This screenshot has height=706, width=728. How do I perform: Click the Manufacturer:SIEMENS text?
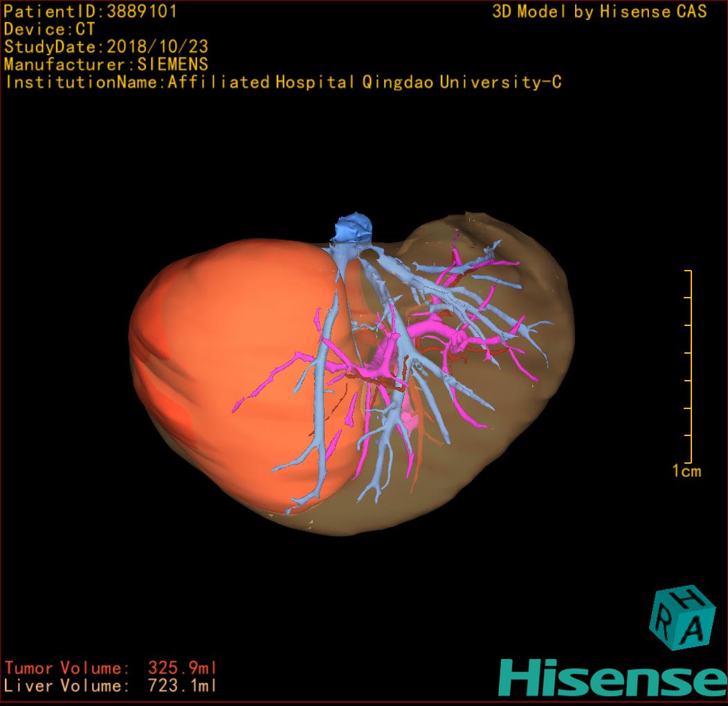[107, 64]
